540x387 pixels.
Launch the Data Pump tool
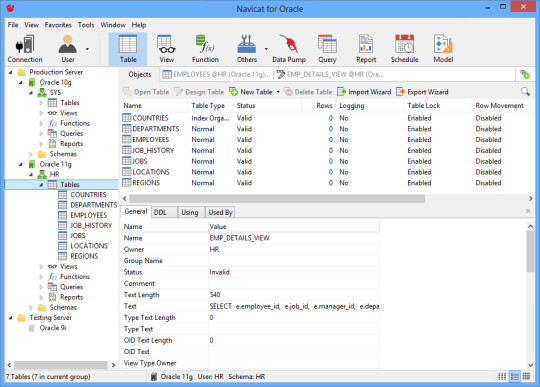(289, 49)
